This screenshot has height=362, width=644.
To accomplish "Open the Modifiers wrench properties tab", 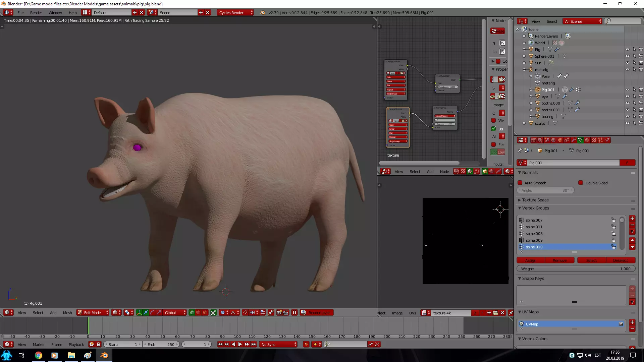I will click(574, 140).
